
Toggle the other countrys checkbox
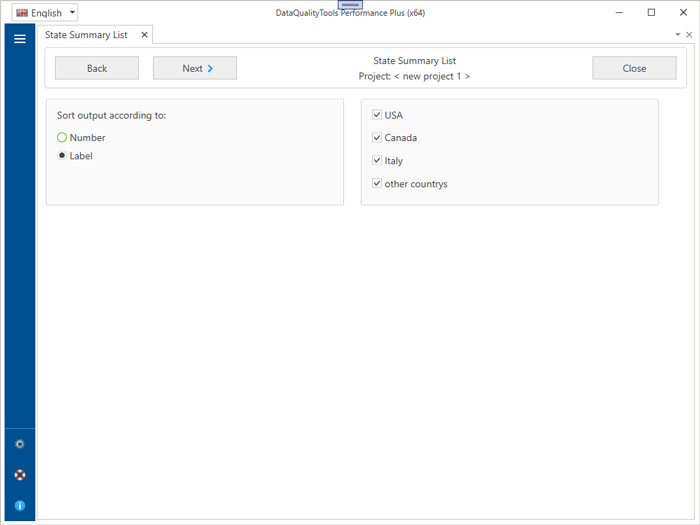click(377, 184)
